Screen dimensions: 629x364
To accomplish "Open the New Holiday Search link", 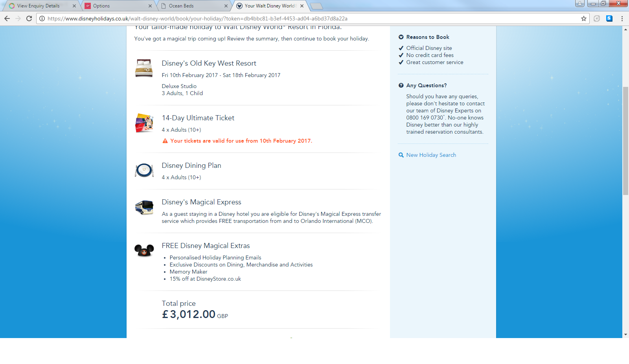I will 431,155.
